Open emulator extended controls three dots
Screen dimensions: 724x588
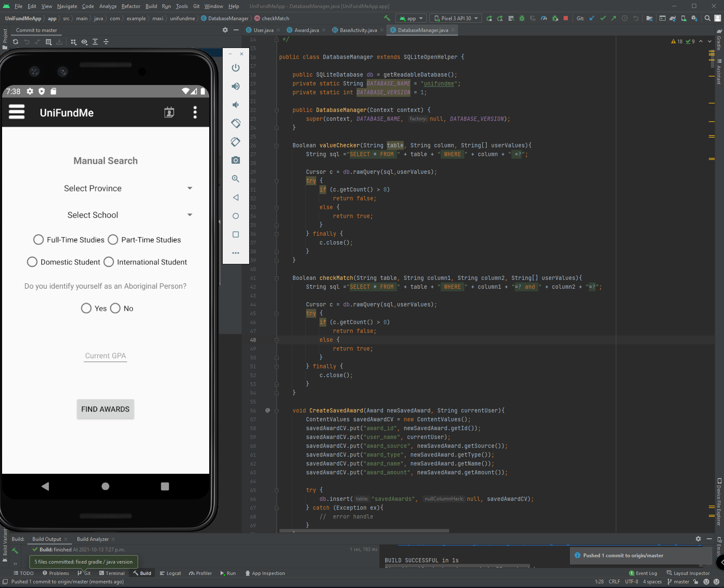pos(236,253)
